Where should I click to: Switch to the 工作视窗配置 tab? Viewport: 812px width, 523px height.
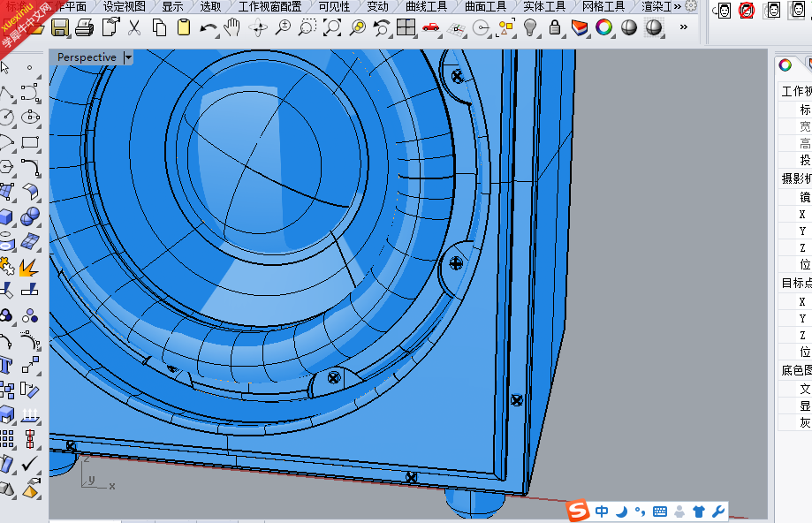269,7
